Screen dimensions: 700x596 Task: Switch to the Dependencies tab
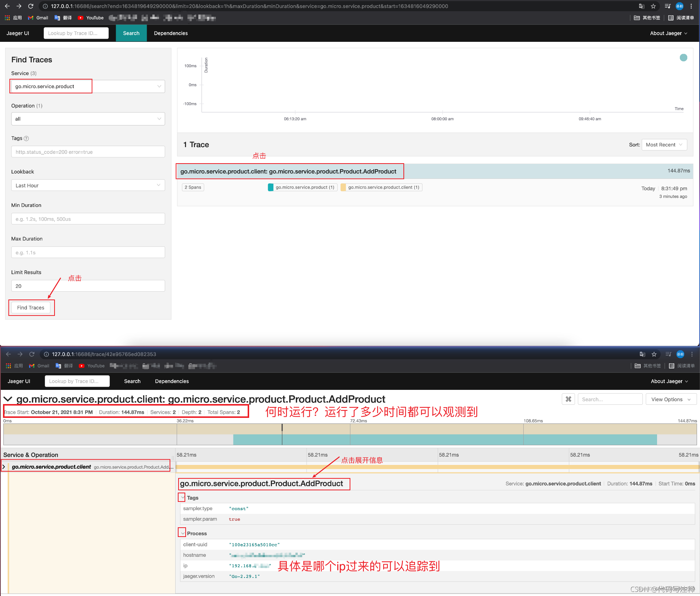click(x=170, y=33)
